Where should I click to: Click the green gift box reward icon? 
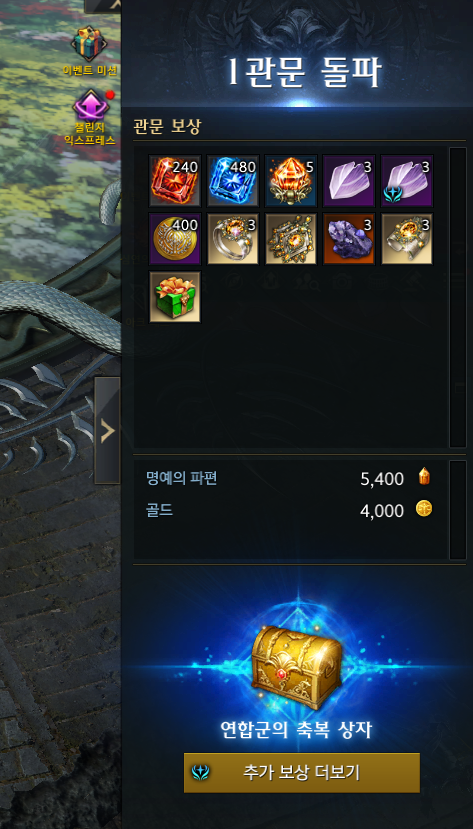pyautogui.click(x=175, y=297)
